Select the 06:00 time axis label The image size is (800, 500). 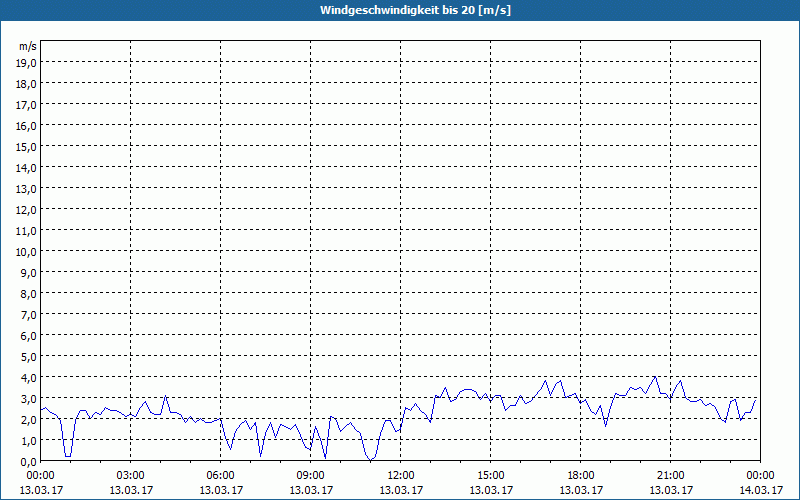pos(220,476)
